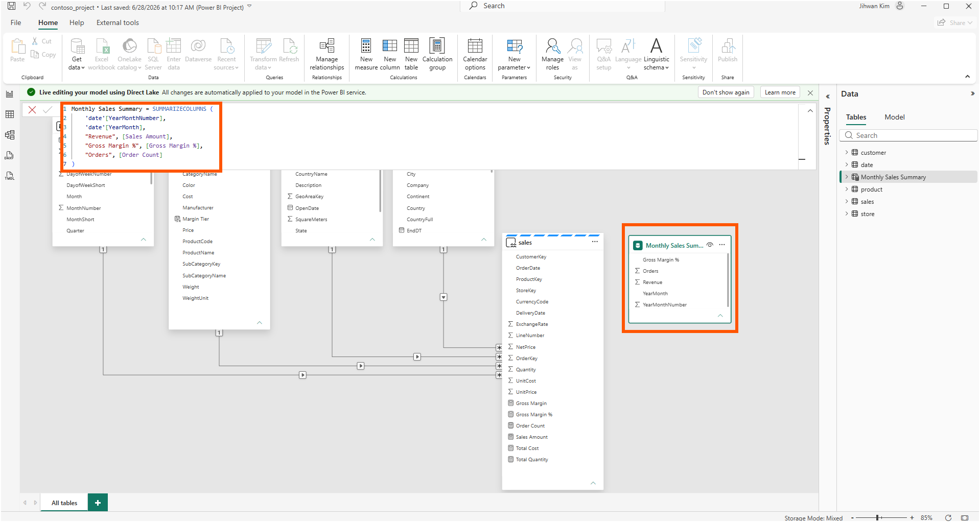Create a New table from ribbon
980x522 pixels.
pyautogui.click(x=411, y=54)
